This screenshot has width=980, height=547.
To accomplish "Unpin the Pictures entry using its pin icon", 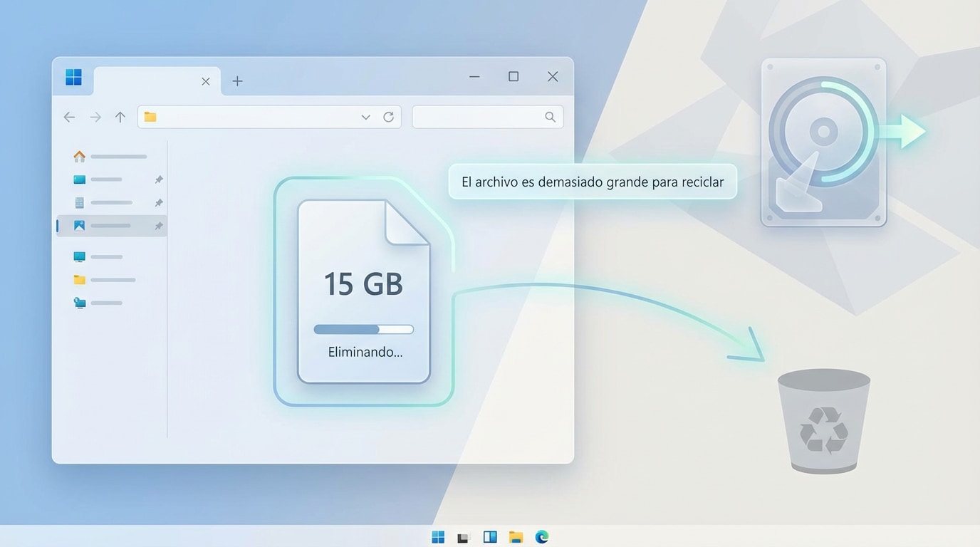I will pos(159,226).
